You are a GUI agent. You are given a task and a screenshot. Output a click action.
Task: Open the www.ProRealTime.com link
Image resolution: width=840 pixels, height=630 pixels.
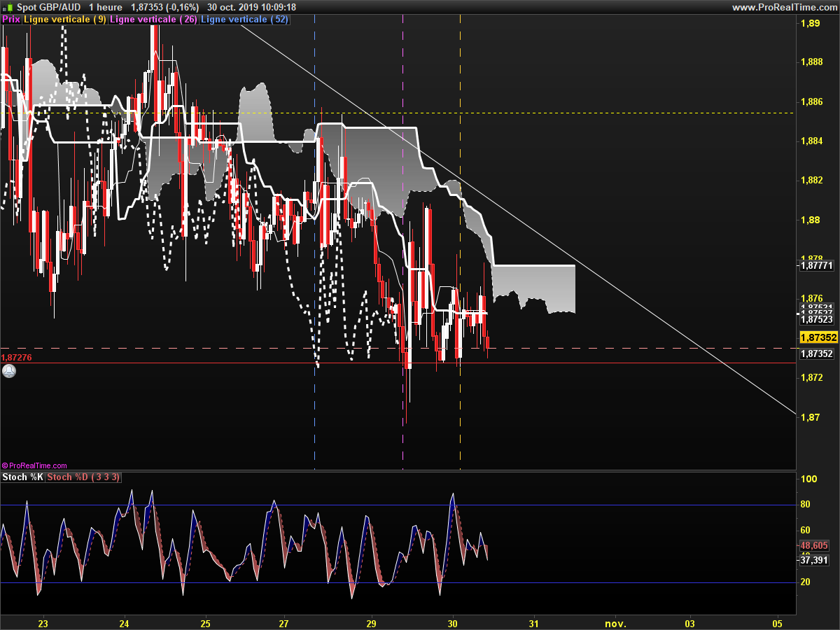click(x=784, y=7)
